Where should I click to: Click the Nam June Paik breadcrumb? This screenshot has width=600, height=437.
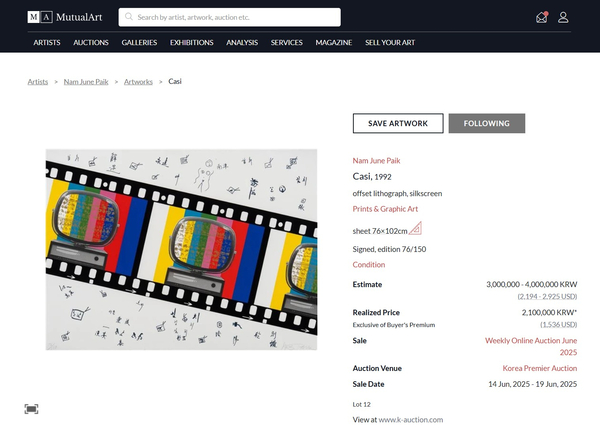(86, 81)
